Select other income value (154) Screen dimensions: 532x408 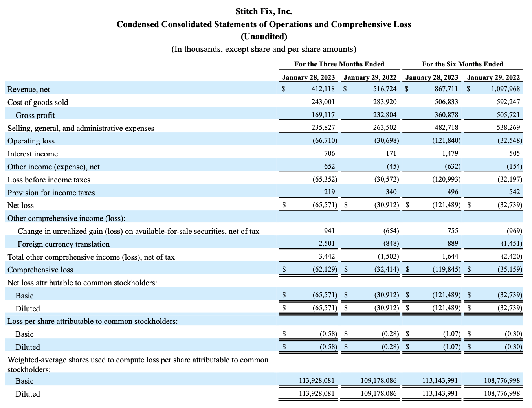[x=514, y=166]
